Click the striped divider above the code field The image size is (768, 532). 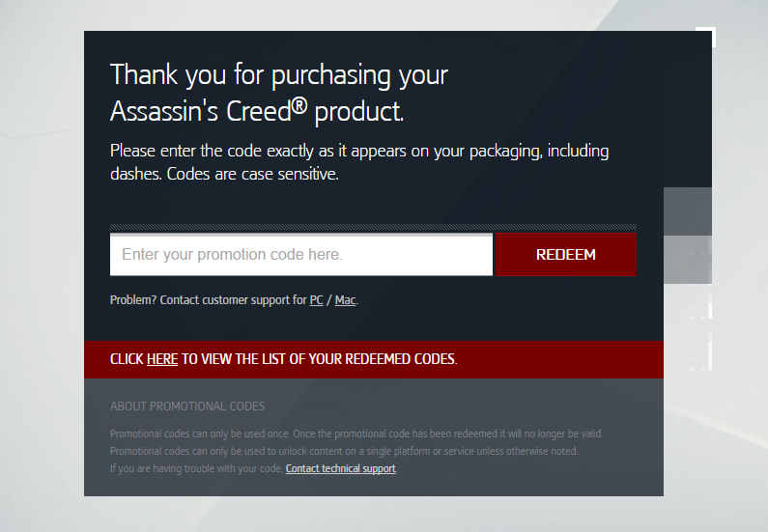[x=373, y=227]
